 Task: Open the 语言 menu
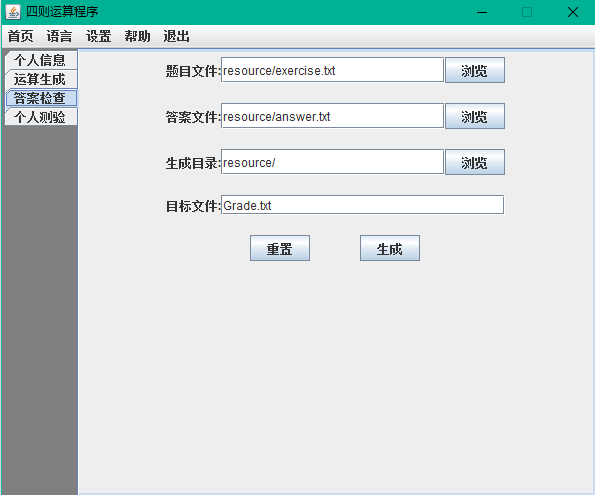coord(60,36)
